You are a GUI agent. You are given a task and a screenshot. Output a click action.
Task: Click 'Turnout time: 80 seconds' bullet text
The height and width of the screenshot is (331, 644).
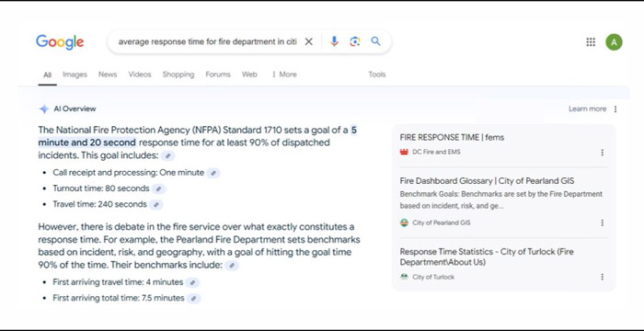click(x=101, y=188)
